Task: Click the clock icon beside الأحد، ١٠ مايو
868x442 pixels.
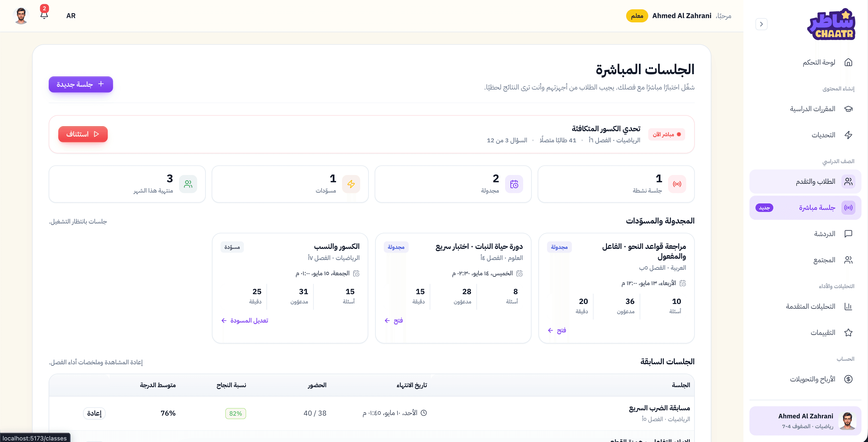Action: (424, 413)
